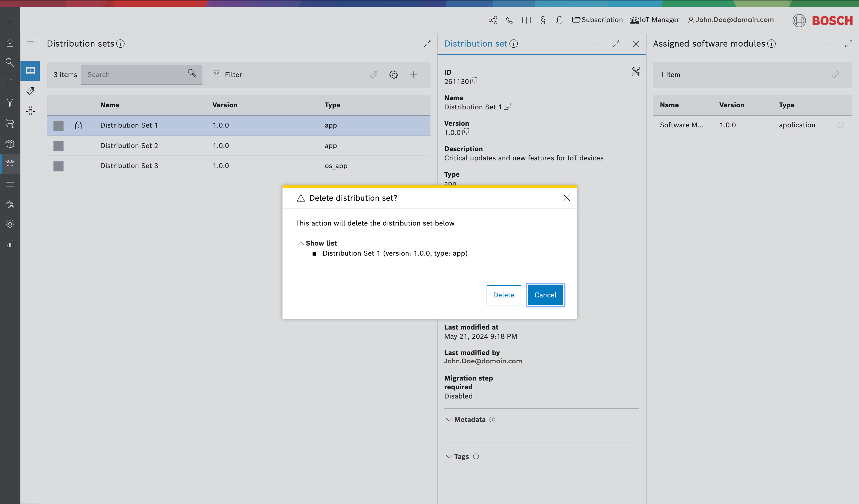The height and width of the screenshot is (504, 859).
Task: Open the IoT Manager menu
Action: [x=654, y=20]
